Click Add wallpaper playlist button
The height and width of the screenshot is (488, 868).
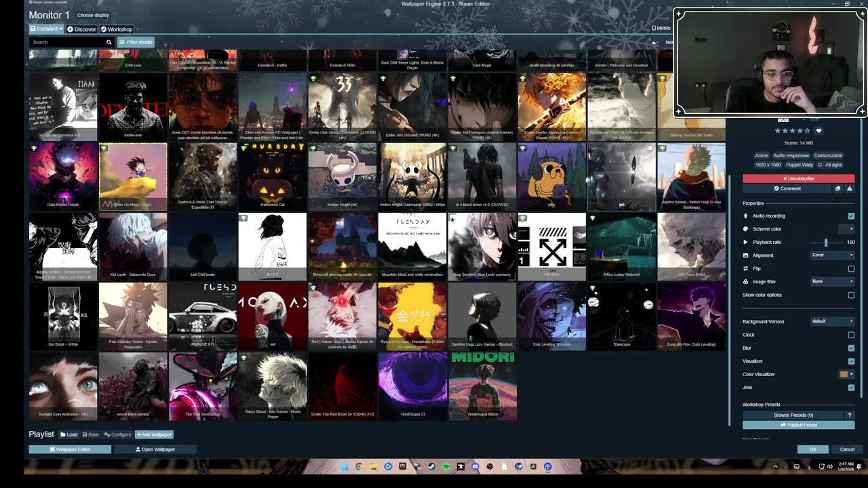(x=155, y=434)
